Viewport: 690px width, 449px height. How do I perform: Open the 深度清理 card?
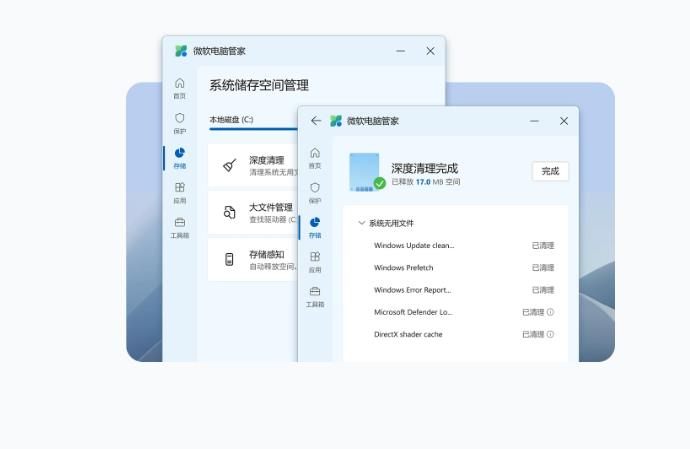(253, 165)
